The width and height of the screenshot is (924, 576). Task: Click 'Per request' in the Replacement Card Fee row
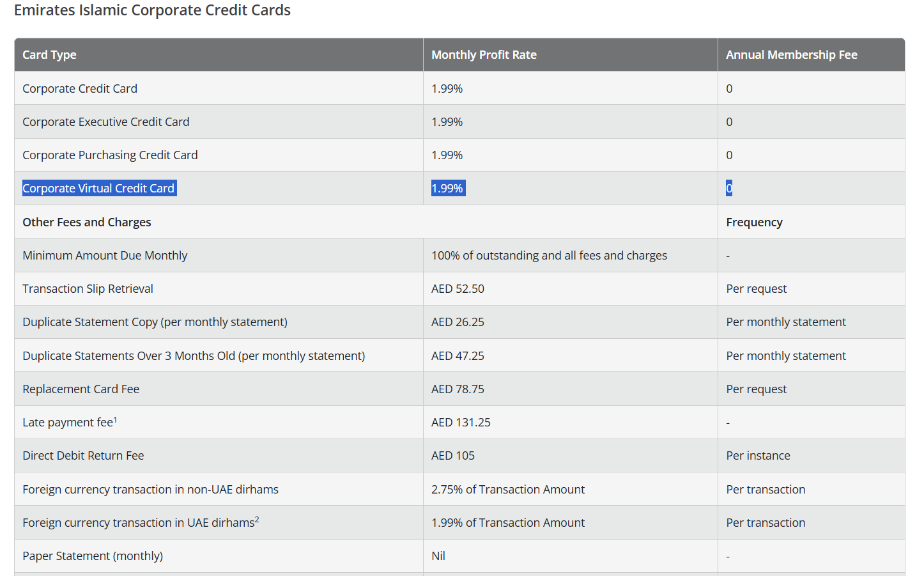click(756, 389)
